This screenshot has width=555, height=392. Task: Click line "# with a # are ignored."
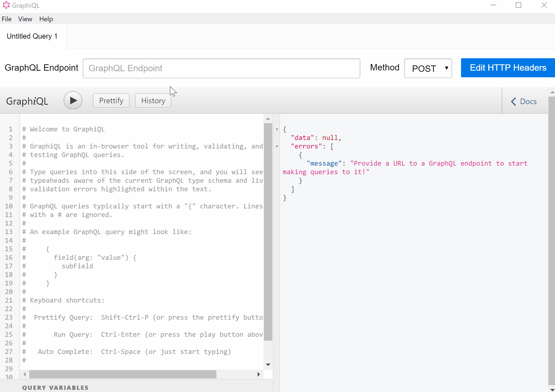click(x=67, y=215)
